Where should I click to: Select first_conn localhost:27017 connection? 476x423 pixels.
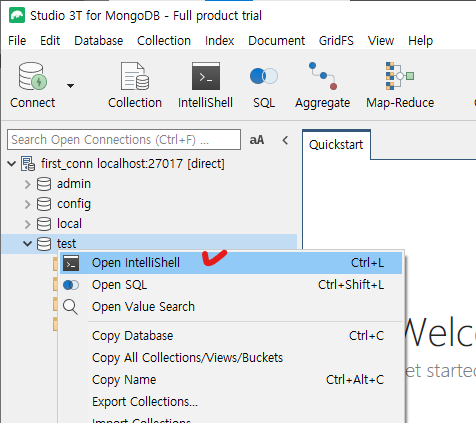click(133, 164)
